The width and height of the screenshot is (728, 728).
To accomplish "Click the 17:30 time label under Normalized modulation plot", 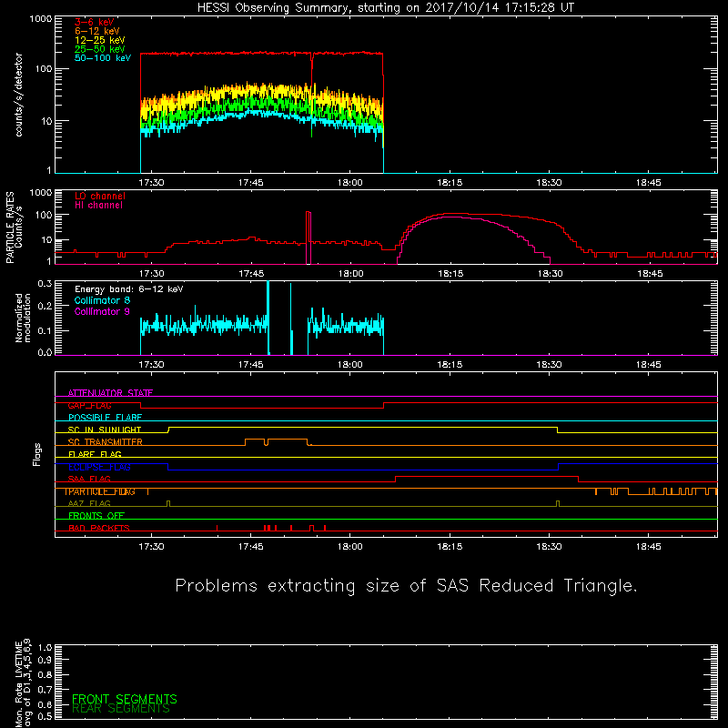I will pos(151,365).
